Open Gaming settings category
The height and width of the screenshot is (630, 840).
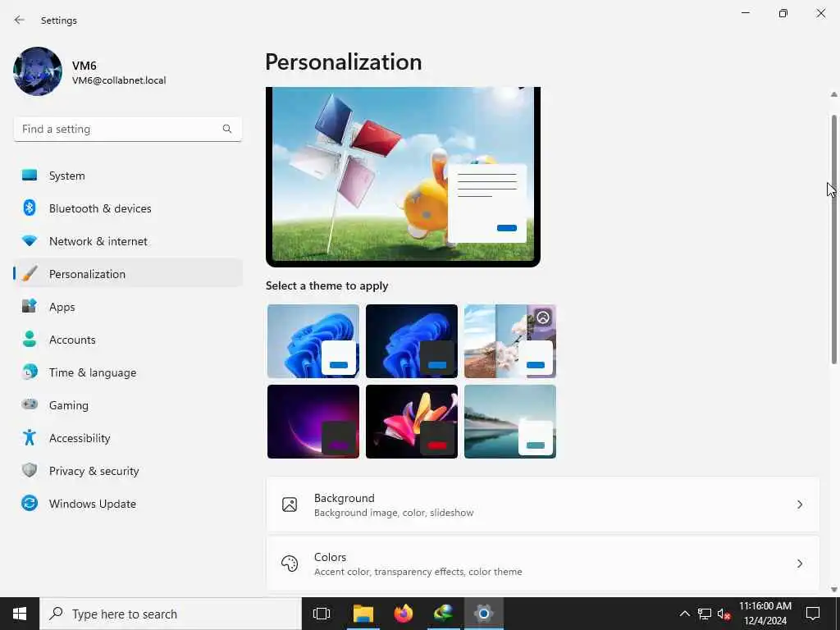[x=128, y=404]
